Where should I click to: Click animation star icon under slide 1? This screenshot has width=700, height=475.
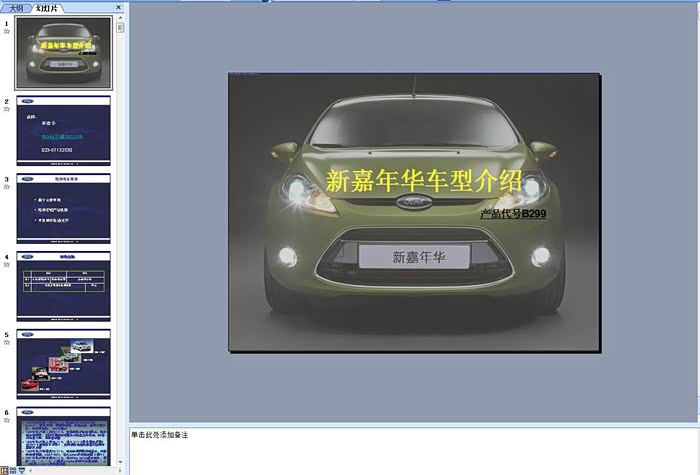6,32
